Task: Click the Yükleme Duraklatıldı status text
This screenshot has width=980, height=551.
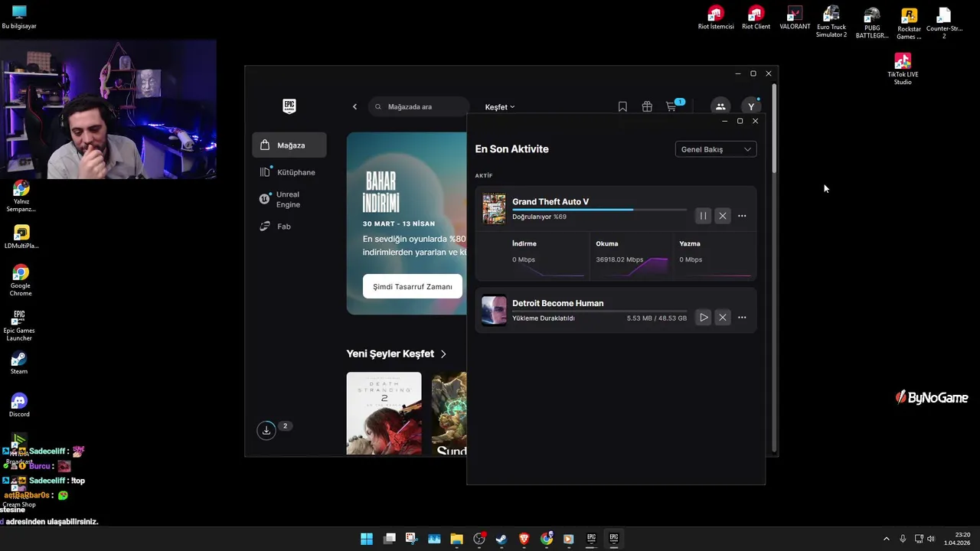Action: click(x=543, y=318)
